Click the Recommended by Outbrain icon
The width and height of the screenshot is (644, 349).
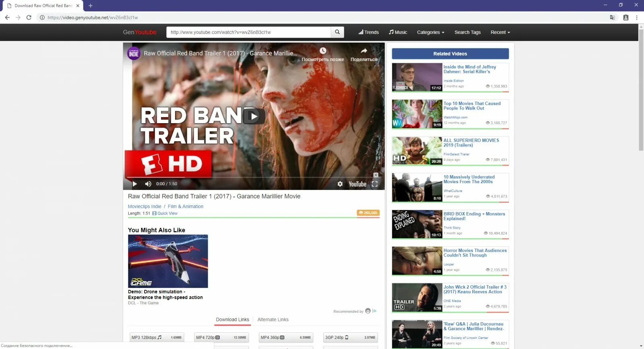368,311
